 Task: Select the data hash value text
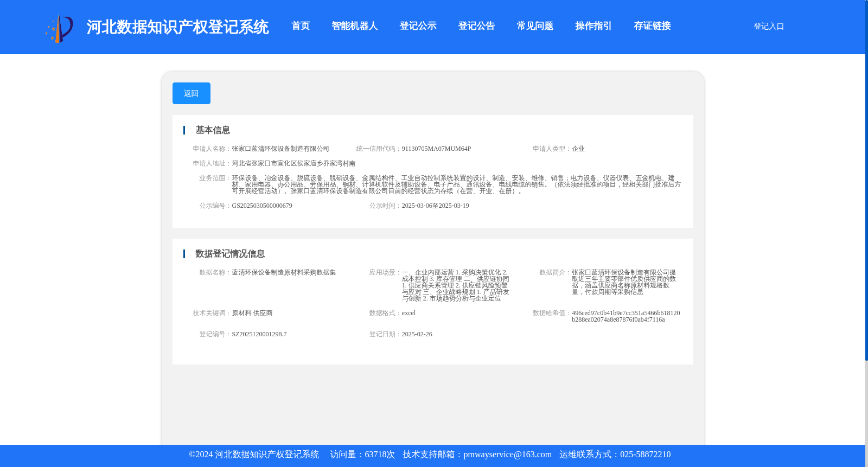pyautogui.click(x=626, y=316)
